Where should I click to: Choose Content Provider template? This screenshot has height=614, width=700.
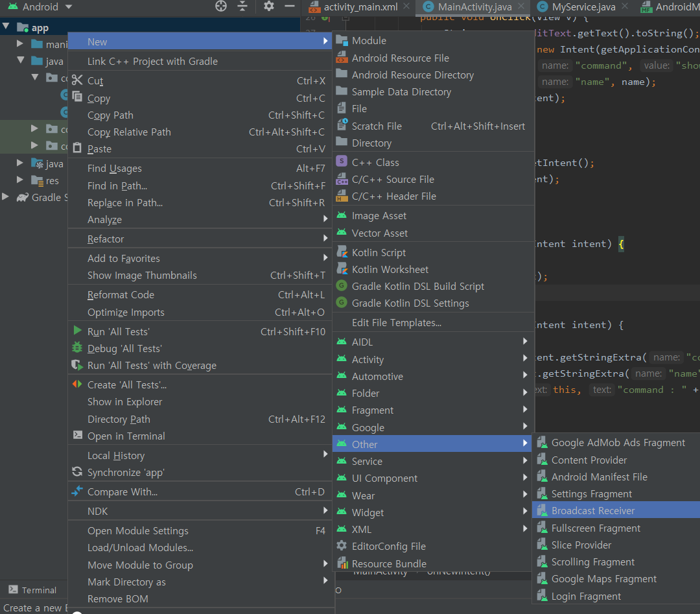pos(616,460)
